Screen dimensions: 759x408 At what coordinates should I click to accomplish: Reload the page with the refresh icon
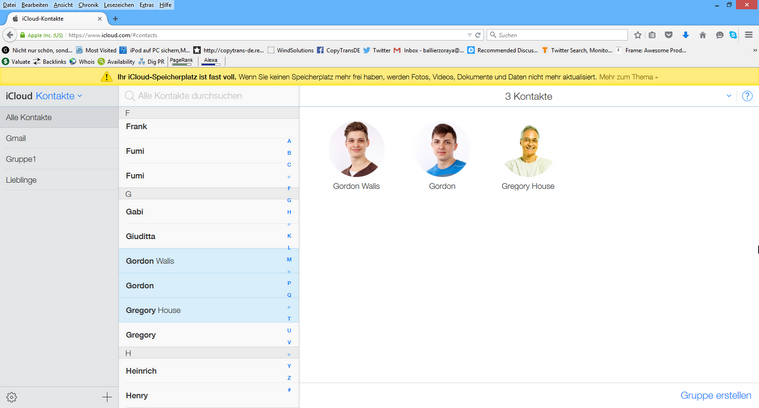pyautogui.click(x=478, y=35)
